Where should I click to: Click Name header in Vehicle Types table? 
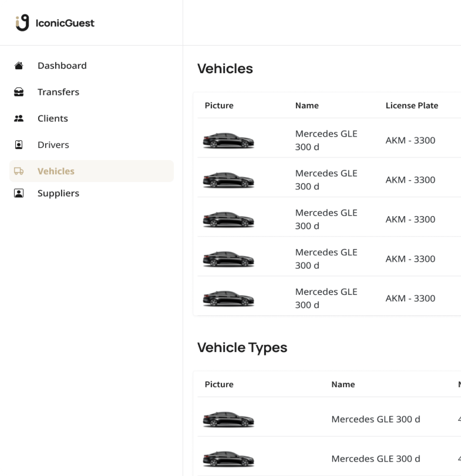coord(343,384)
